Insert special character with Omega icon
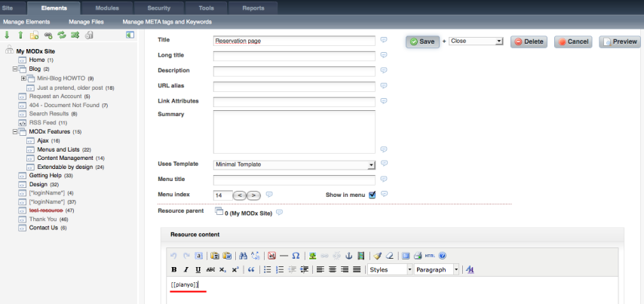The height and width of the screenshot is (304, 644). 296,256
